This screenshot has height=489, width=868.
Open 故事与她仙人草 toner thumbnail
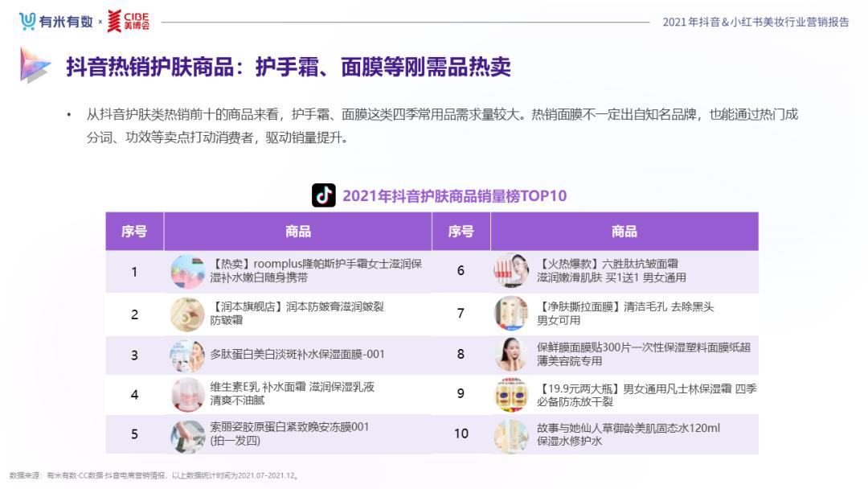pos(511,435)
